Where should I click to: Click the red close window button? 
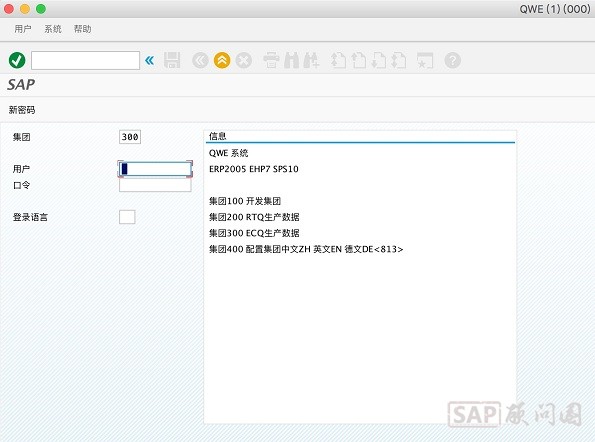point(9,9)
